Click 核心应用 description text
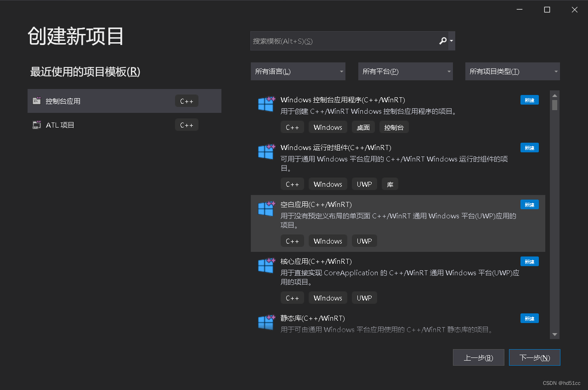Screen dimensions: 588x390 tap(400, 278)
